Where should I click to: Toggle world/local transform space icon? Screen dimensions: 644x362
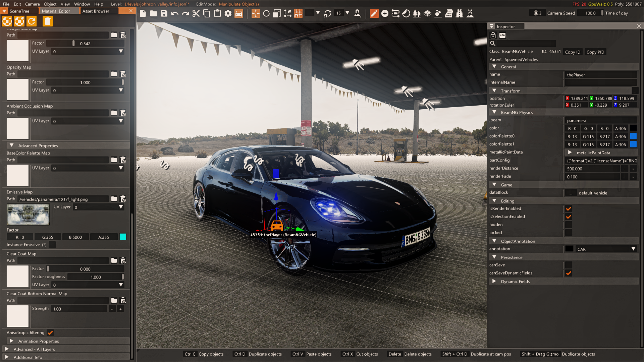point(287,13)
